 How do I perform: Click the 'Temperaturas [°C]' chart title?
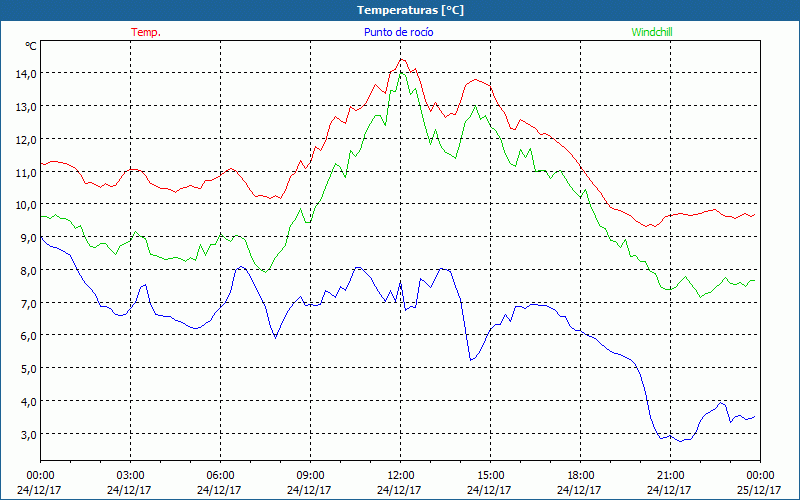click(x=410, y=10)
